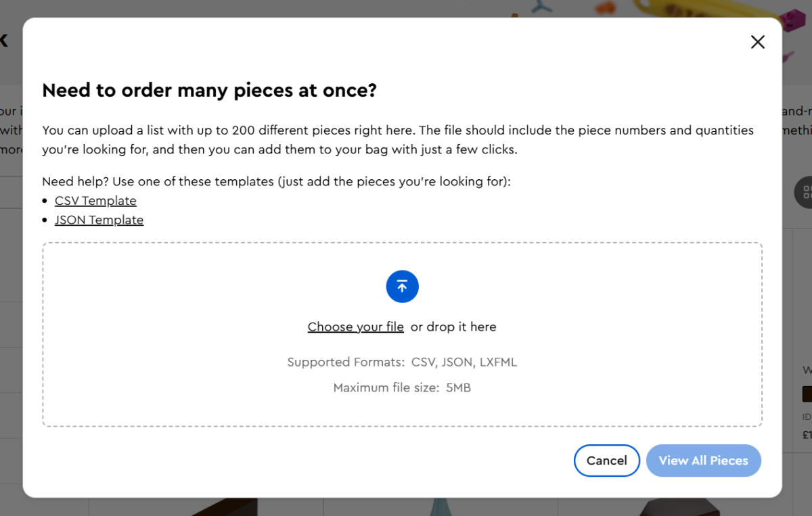Viewport: 812px width, 516px height.
Task: Click the View All Pieces button
Action: 703,461
